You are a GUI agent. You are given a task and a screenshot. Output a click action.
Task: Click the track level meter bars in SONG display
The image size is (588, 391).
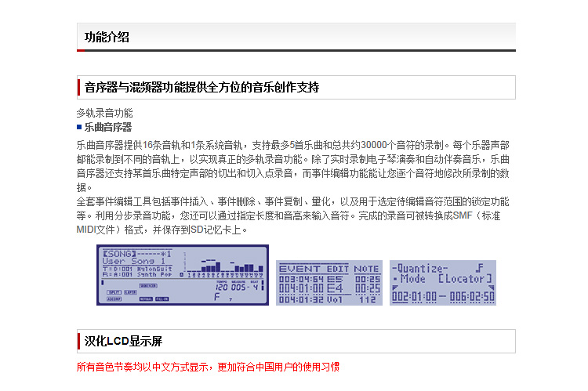coord(225,266)
